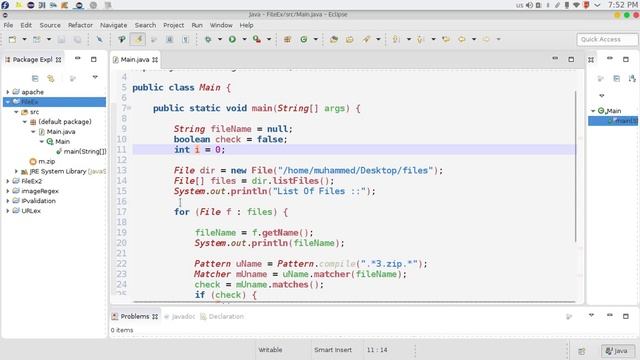Toggle Mark Occurrences highlighted toolbar button
Screen dimensions: 640x360
(x=138, y=39)
